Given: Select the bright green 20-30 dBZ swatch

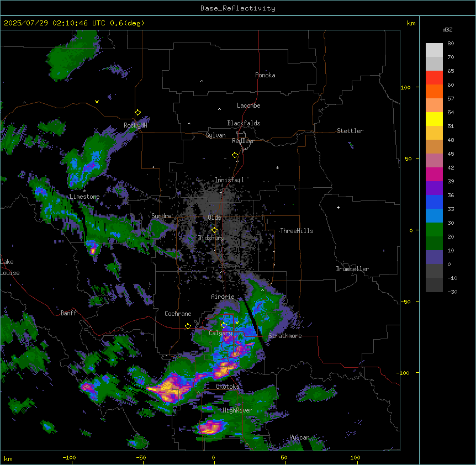Looking at the screenshot, I should (434, 230).
